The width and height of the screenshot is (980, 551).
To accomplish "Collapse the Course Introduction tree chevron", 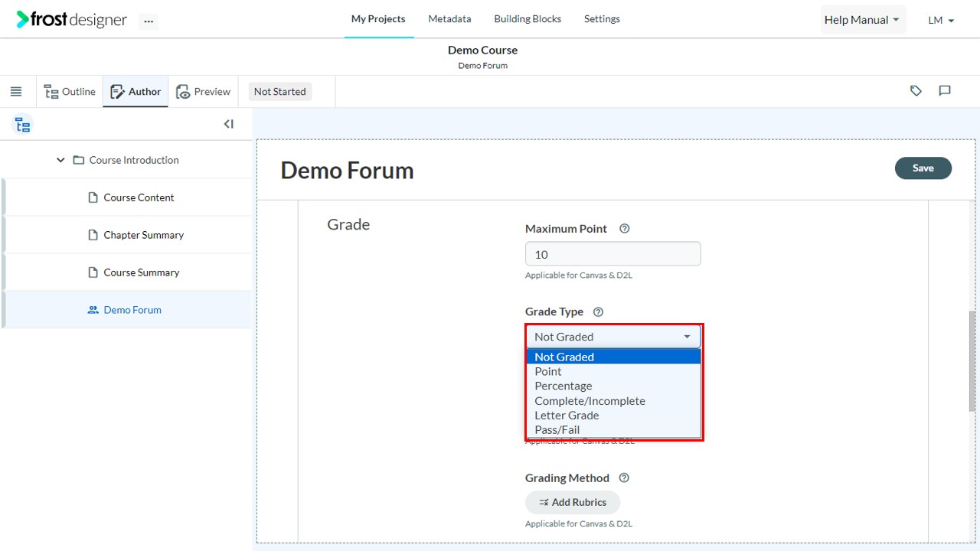I will click(x=60, y=161).
